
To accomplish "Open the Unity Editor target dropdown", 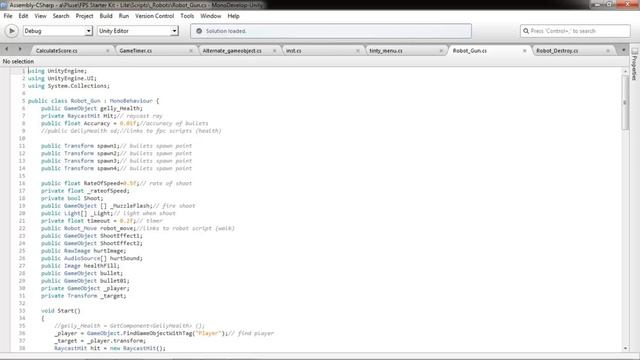I will [138, 31].
